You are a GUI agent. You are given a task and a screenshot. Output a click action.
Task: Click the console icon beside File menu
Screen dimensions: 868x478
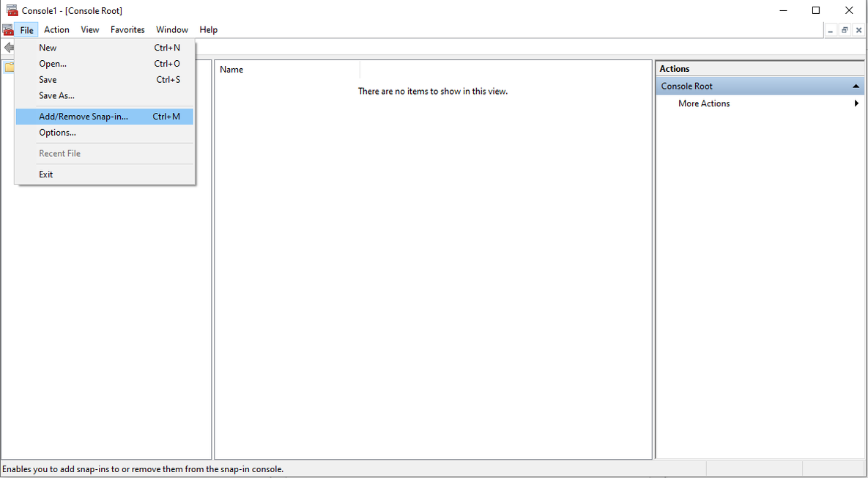click(x=8, y=30)
